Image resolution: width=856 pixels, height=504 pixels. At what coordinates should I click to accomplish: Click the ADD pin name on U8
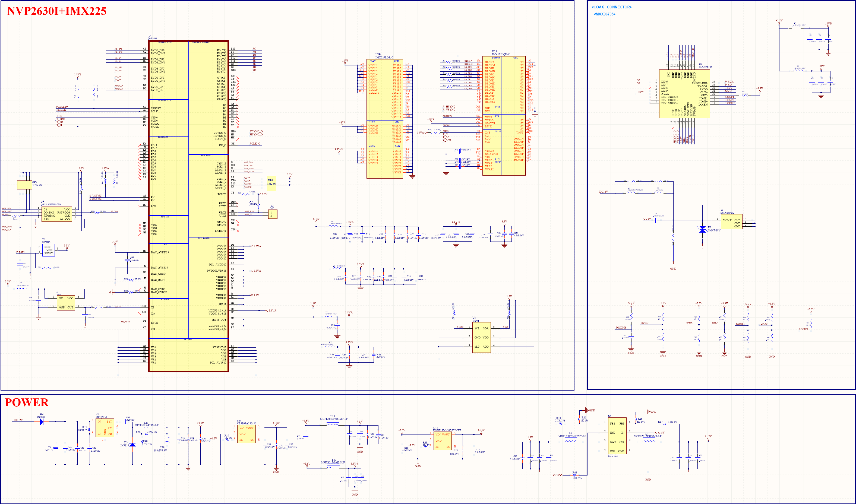486,347
